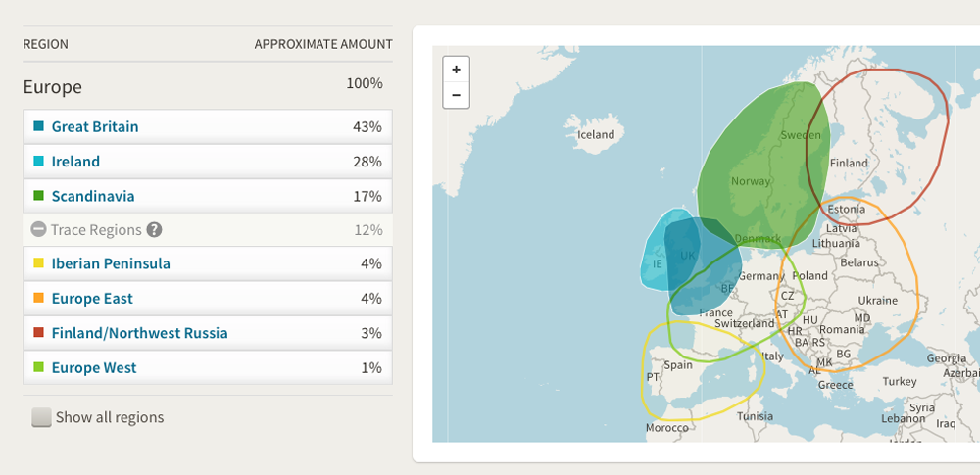Open the Scandinavia ethnicity region
The image size is (980, 475).
(x=93, y=196)
